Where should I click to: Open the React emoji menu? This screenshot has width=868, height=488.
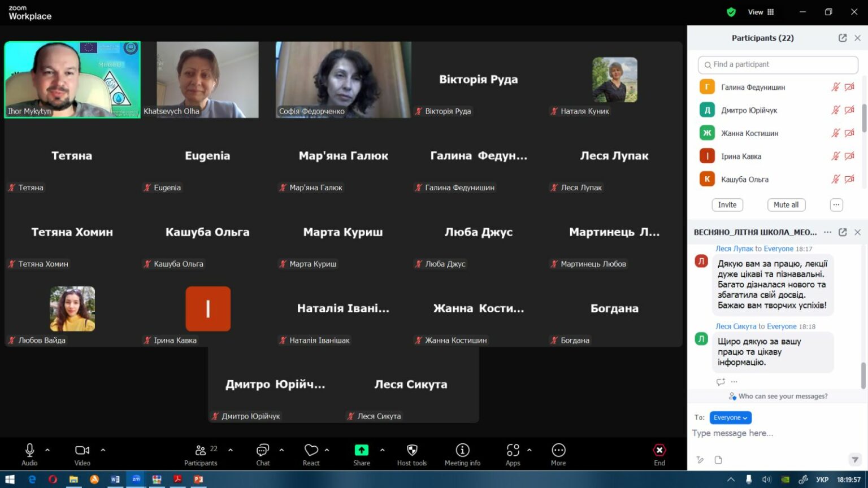pyautogui.click(x=311, y=450)
